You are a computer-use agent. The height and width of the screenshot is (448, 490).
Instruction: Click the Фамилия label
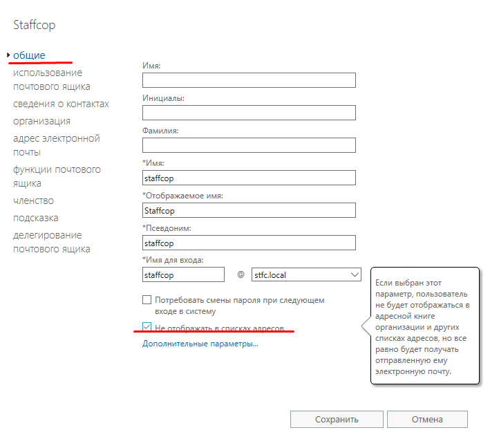tap(160, 131)
